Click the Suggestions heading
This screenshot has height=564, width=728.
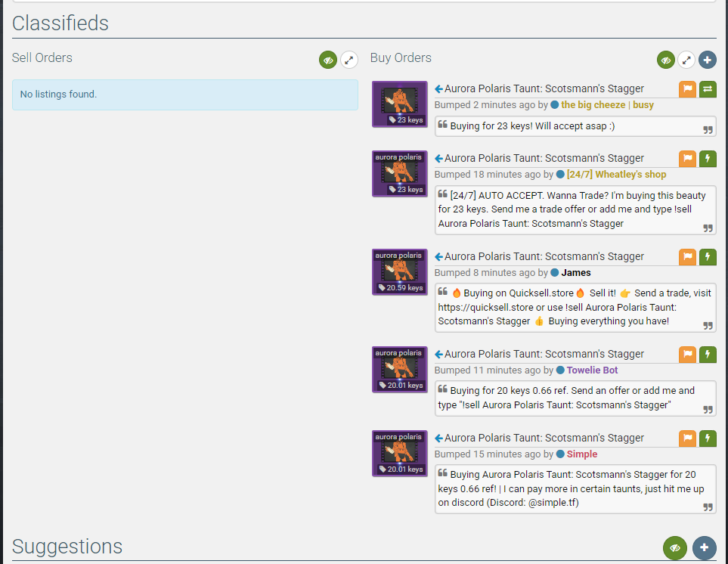[67, 547]
